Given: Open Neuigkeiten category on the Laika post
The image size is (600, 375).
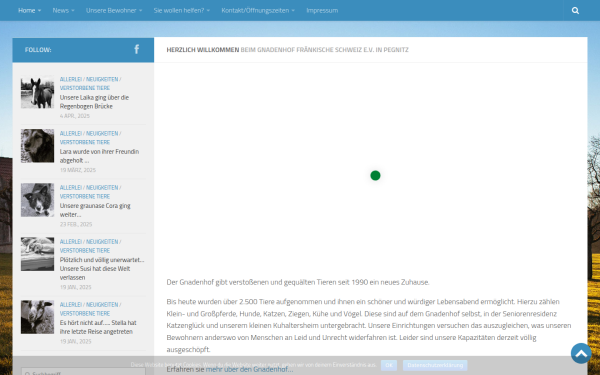Looking at the screenshot, I should click(102, 79).
